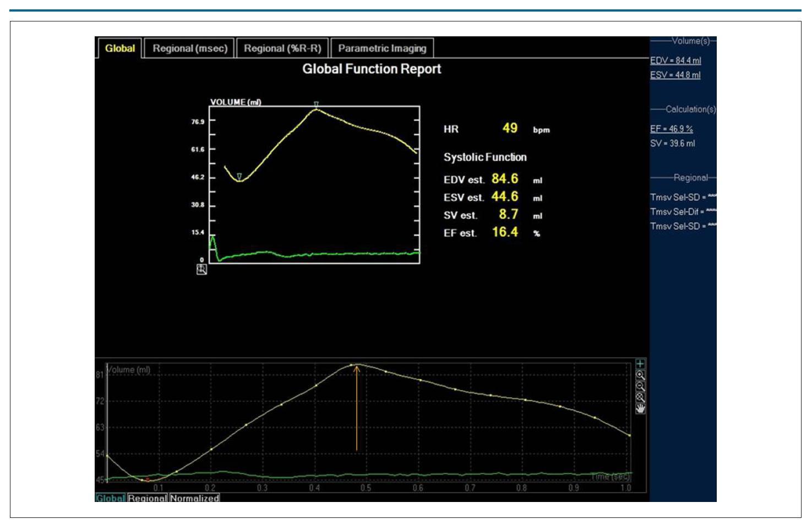Click the magnify icon below the volume graph
Screen dimensions: 812x524
pos(201,269)
